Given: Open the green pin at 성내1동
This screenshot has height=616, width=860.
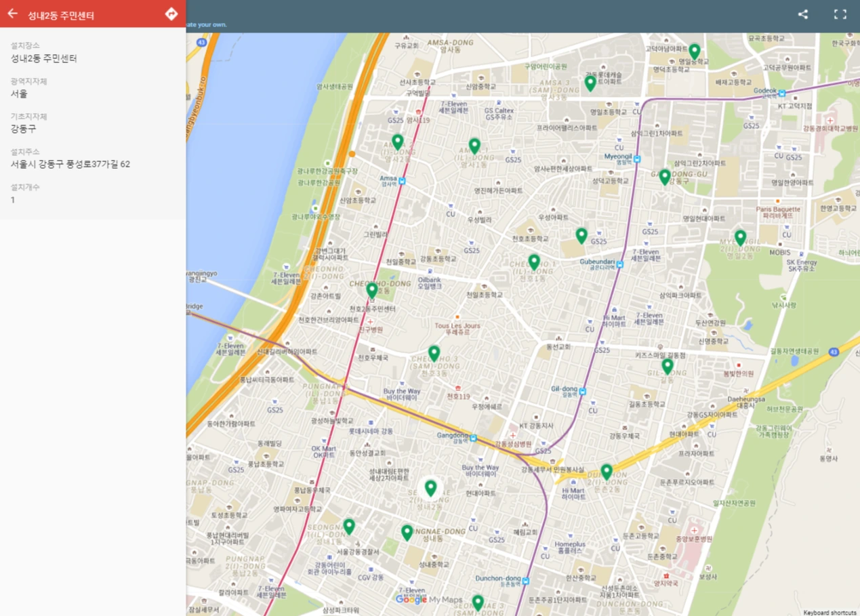Looking at the screenshot, I should tap(348, 527).
